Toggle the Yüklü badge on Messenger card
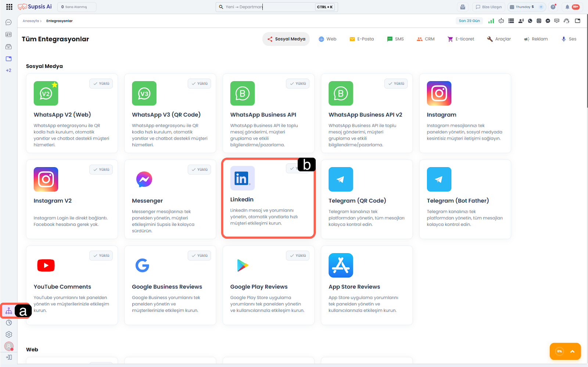The width and height of the screenshot is (588, 367). (x=199, y=170)
